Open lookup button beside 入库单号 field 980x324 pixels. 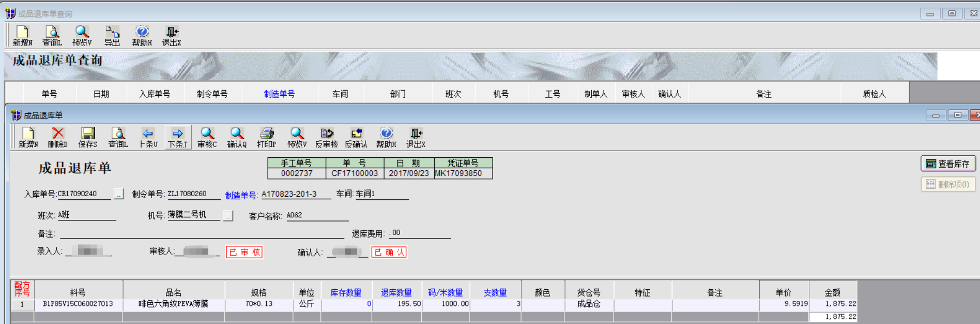click(x=119, y=194)
